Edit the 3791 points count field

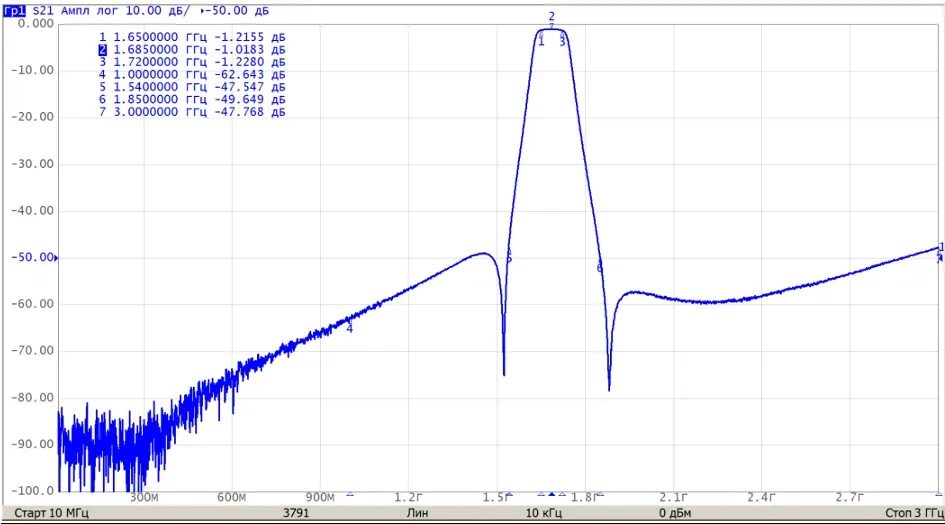296,513
